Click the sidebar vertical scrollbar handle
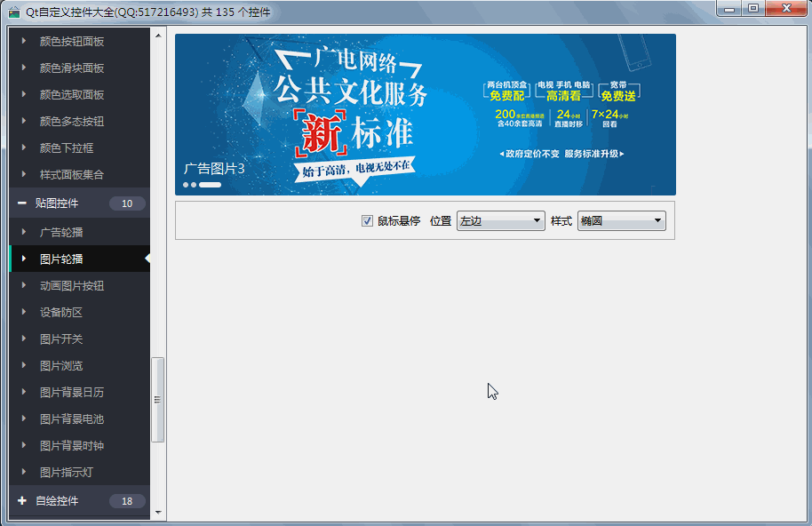Viewport: 812px width, 526px height. click(x=158, y=400)
